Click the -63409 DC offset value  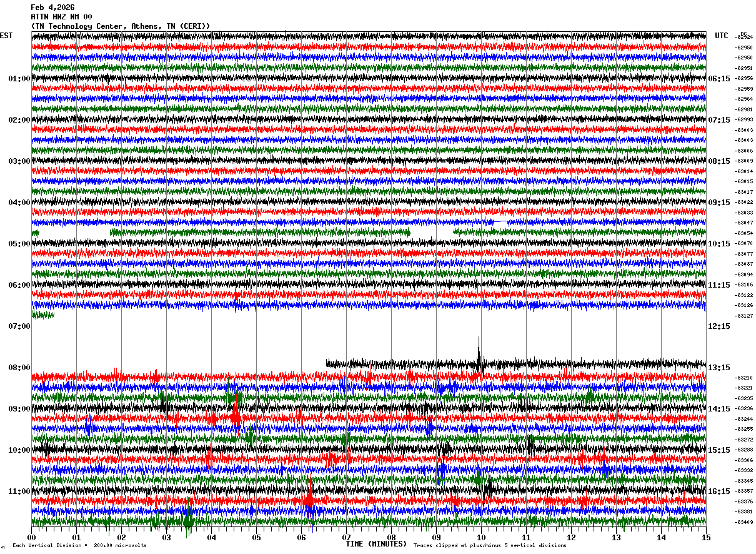(744, 522)
